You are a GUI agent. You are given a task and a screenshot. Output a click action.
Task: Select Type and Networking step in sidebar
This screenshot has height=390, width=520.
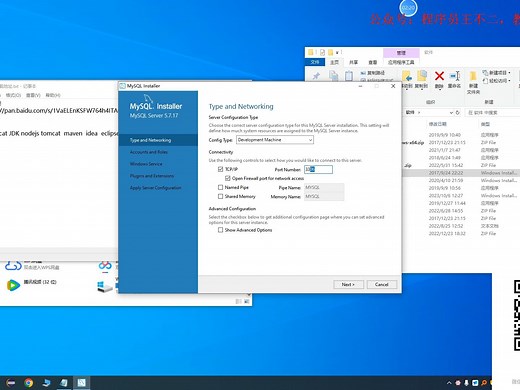[x=158, y=140]
